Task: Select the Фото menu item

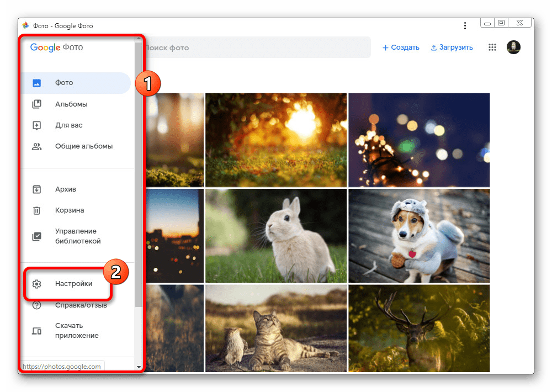Action: tap(76, 83)
